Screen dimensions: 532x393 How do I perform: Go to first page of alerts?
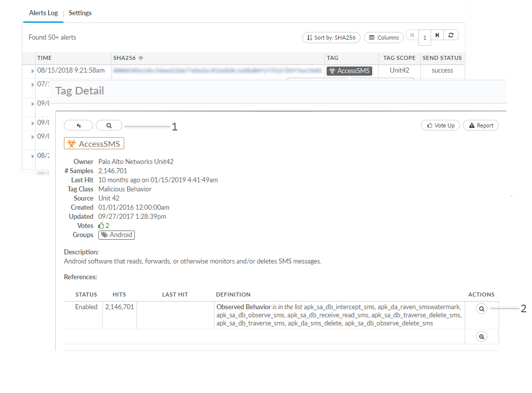coord(412,35)
